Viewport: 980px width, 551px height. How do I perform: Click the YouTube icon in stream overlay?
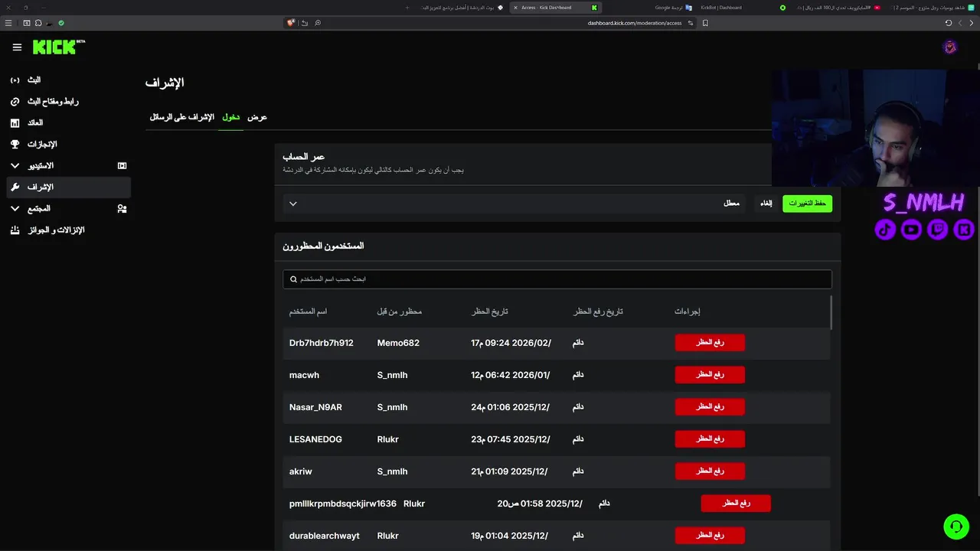pos(911,229)
